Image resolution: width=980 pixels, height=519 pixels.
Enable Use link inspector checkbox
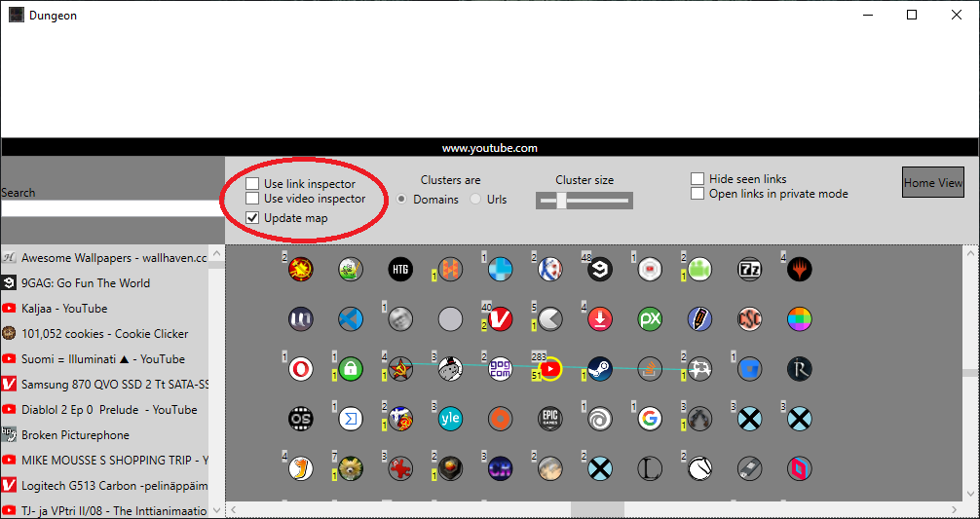(252, 184)
